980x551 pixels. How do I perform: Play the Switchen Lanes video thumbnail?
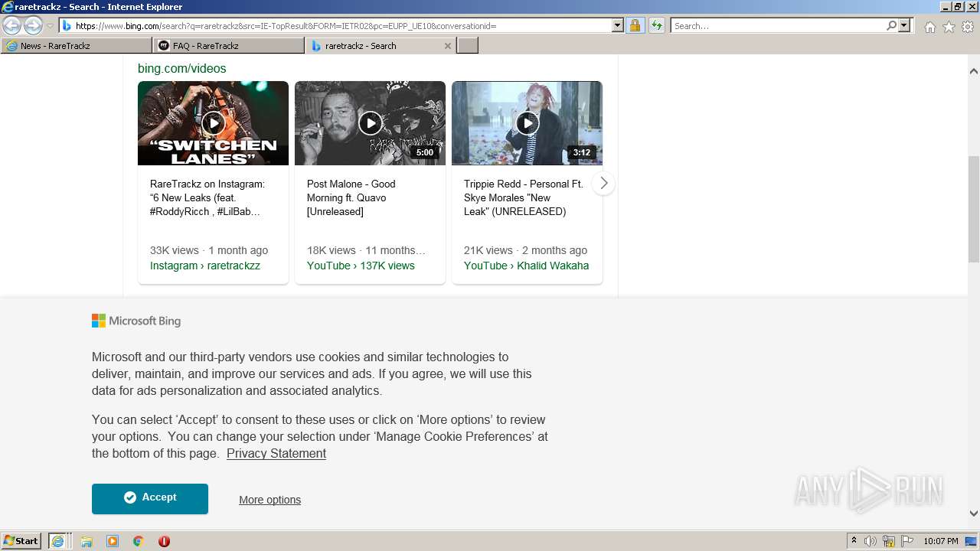pos(213,123)
